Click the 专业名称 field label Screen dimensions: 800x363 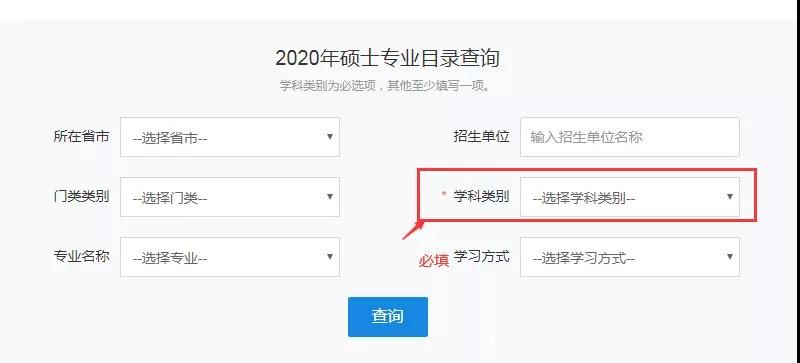[x=81, y=256]
